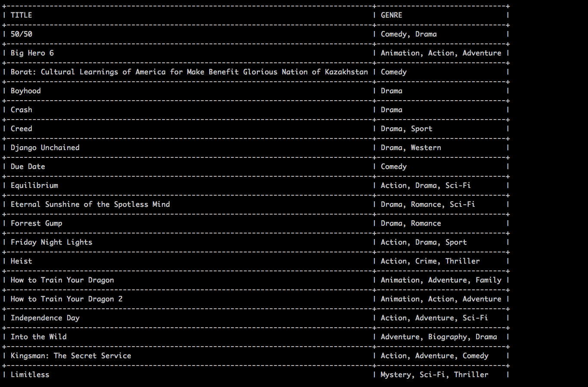Viewport: 588px width, 387px height.
Task: Select the Comedy genre in the Due Date row
Action: tap(393, 166)
